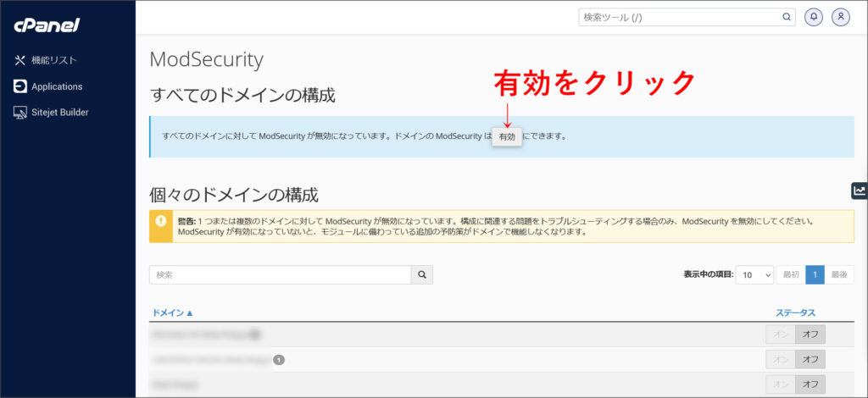Click the ModSecurity page title
The height and width of the screenshot is (398, 868).
point(207,59)
